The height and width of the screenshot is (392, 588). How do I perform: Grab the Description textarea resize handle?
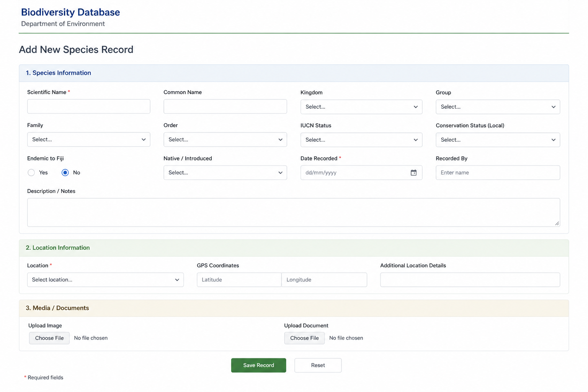557,223
